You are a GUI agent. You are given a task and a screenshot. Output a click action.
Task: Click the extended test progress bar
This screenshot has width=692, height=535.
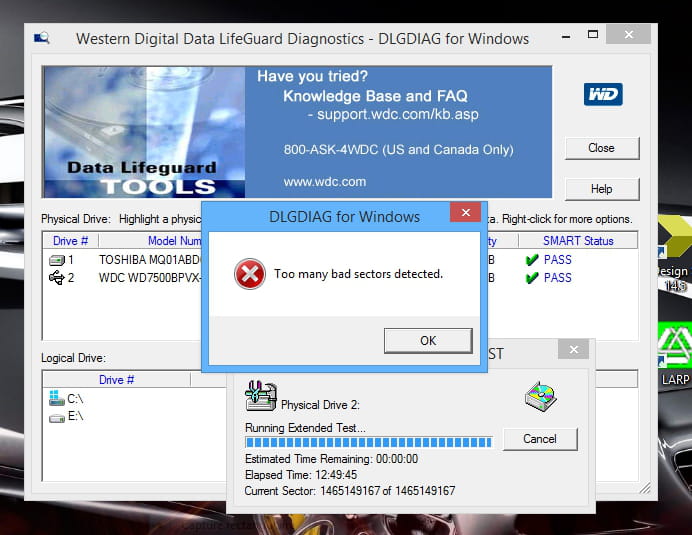(369, 442)
